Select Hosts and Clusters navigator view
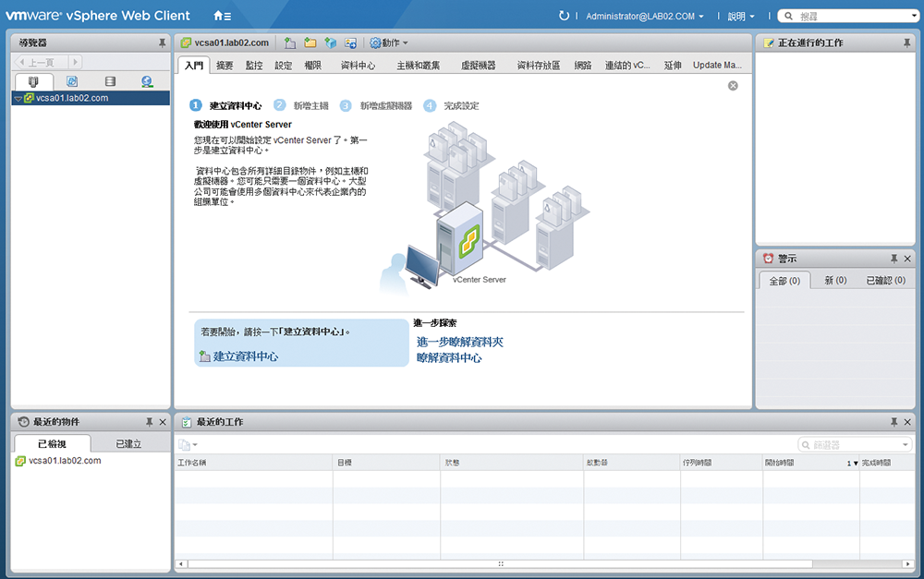The height and width of the screenshot is (579, 924). [33, 82]
